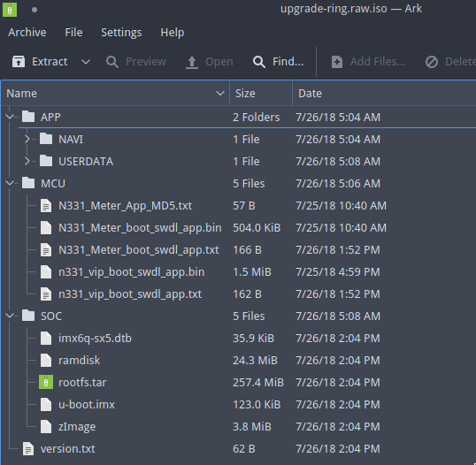The image size is (476, 465).
Task: Click the imx6q-sx5.dtb file icon
Action: [46, 339]
